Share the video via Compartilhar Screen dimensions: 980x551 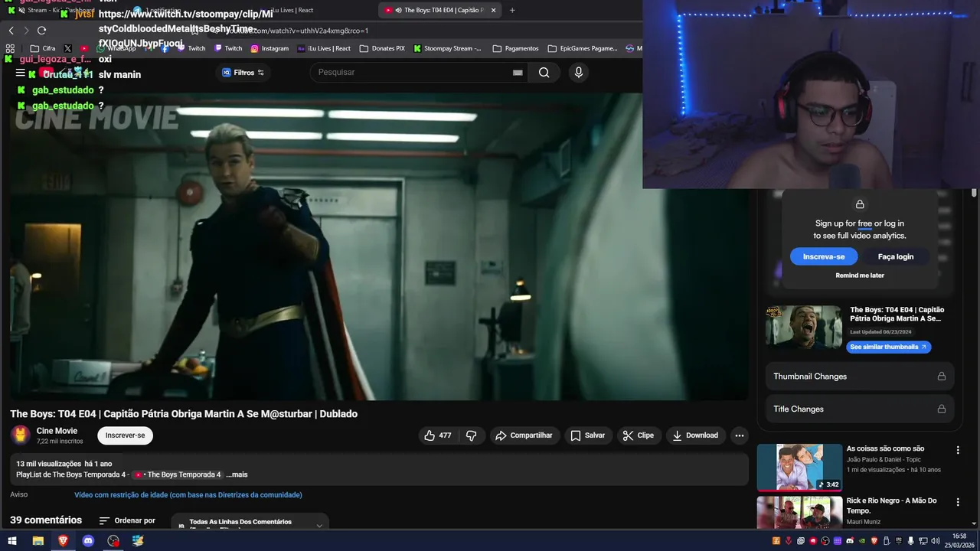click(x=524, y=435)
